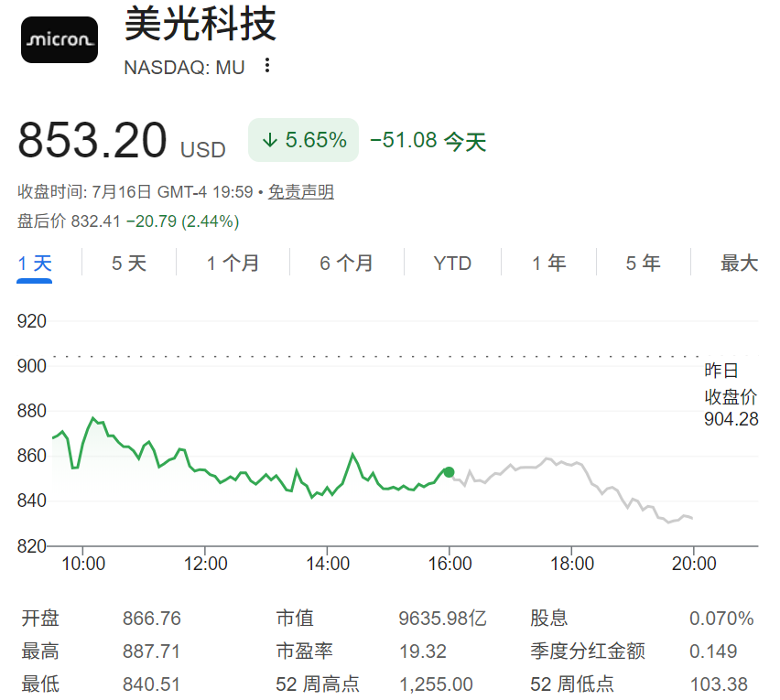Click the 收盘时间 7月16日 timestamp text

pos(135,191)
